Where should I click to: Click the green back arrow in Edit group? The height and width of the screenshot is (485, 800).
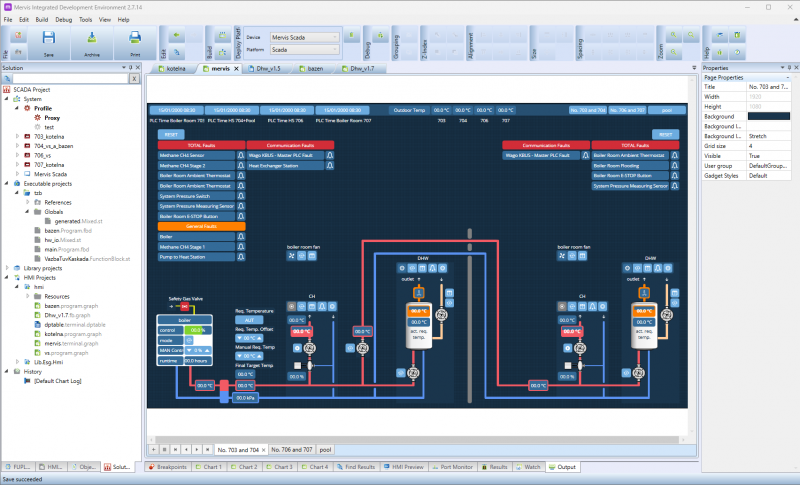click(177, 35)
